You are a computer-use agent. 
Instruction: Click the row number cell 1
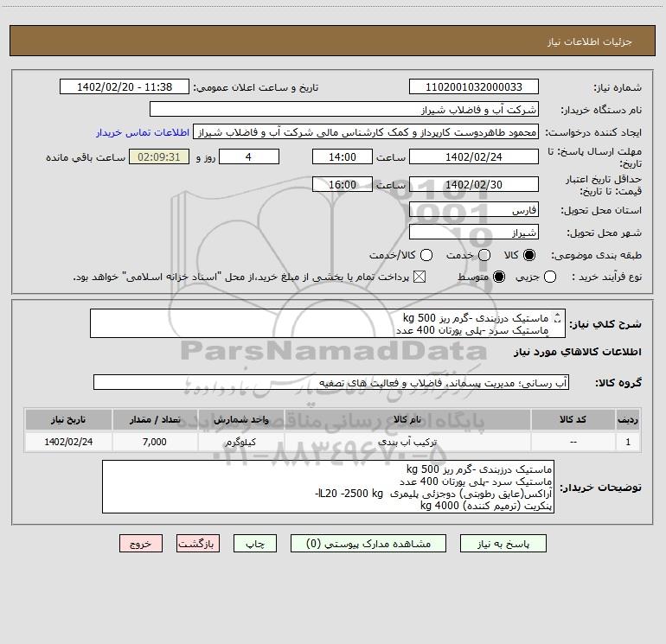628,442
